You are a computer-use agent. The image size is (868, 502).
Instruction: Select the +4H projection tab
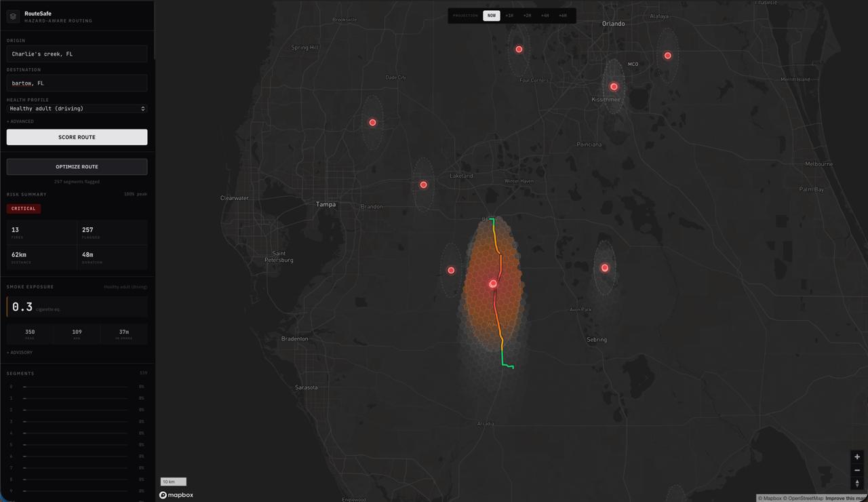tap(545, 16)
